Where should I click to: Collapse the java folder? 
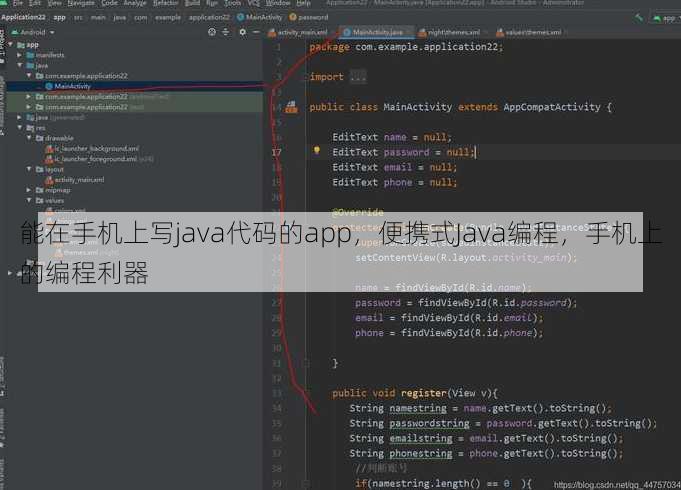(20, 66)
